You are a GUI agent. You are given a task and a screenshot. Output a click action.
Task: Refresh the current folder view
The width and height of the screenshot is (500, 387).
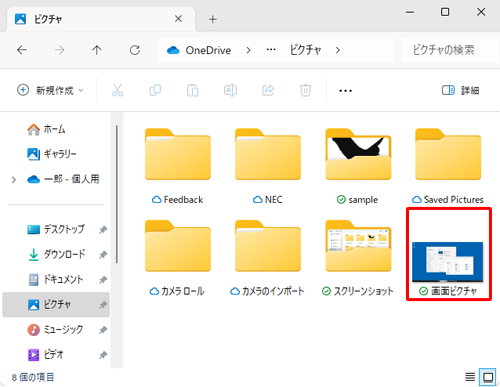tap(135, 50)
